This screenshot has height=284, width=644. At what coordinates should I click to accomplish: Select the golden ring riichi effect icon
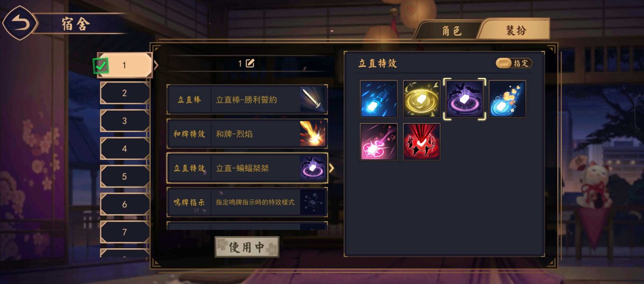click(421, 99)
